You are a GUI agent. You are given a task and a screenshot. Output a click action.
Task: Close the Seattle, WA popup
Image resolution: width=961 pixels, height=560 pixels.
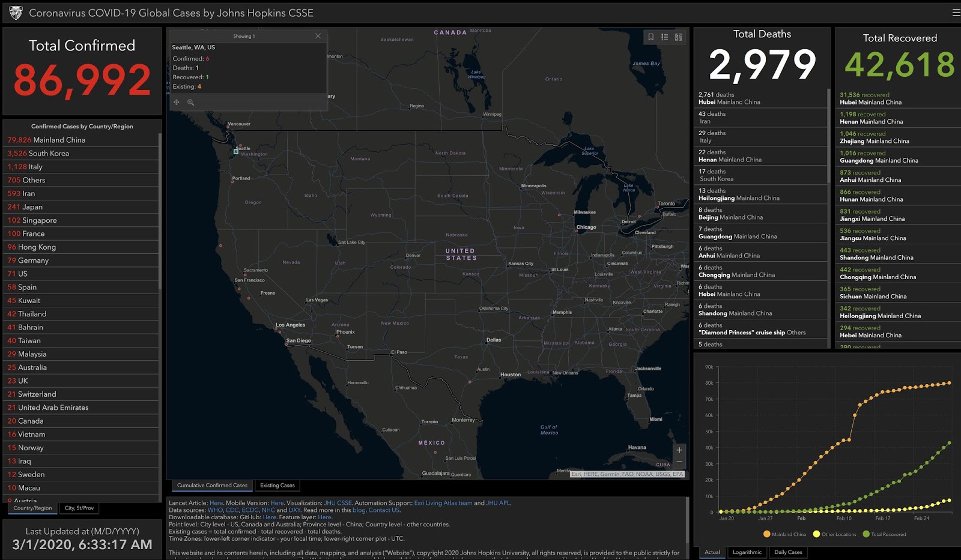coord(318,36)
